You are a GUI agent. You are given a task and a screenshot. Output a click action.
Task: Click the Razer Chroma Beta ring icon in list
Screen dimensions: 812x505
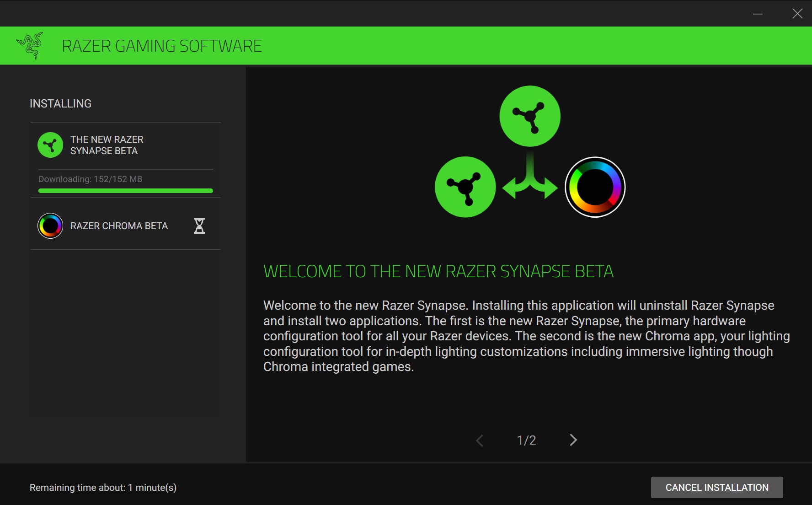pyautogui.click(x=50, y=226)
